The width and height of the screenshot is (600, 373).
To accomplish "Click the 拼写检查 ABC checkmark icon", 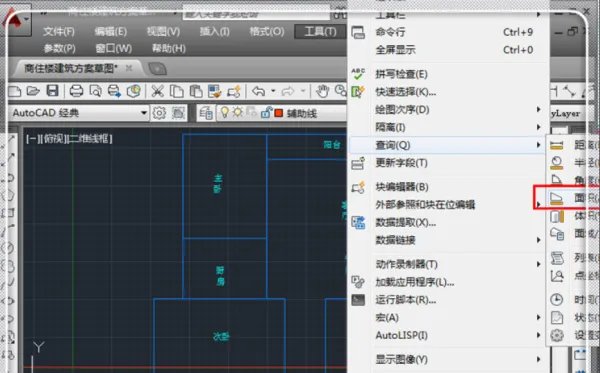I will (358, 73).
